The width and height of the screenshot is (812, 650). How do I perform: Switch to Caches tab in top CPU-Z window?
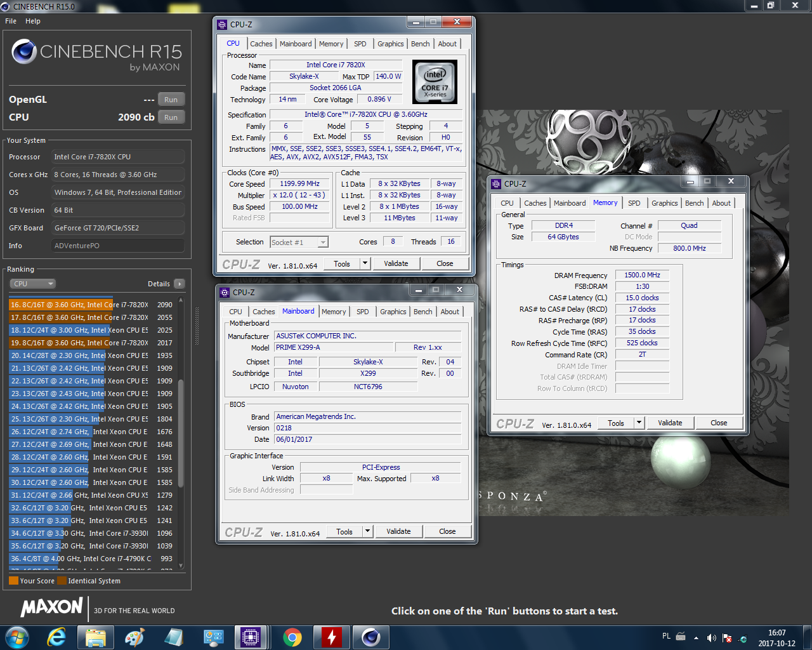261,44
